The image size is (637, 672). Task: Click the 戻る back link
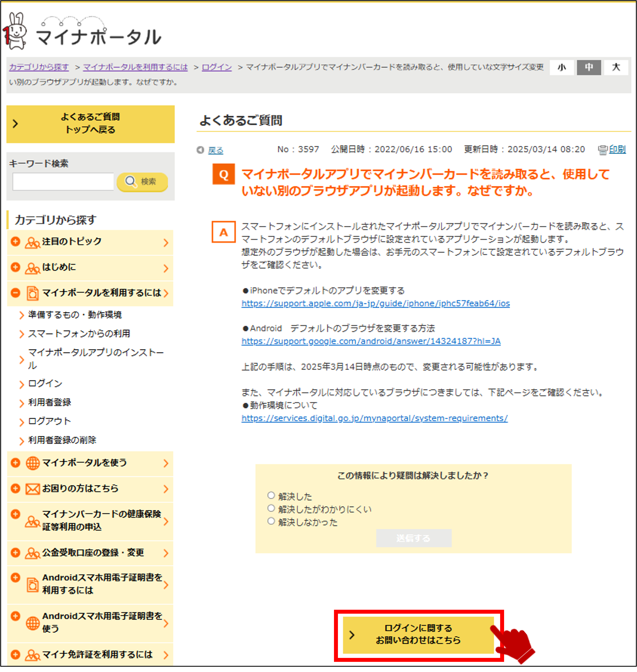[x=216, y=150]
